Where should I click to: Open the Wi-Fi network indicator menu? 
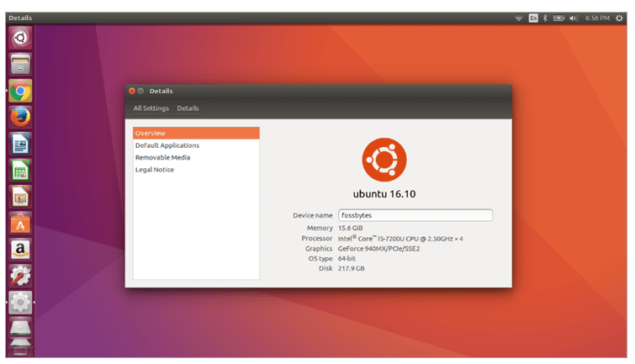point(518,18)
